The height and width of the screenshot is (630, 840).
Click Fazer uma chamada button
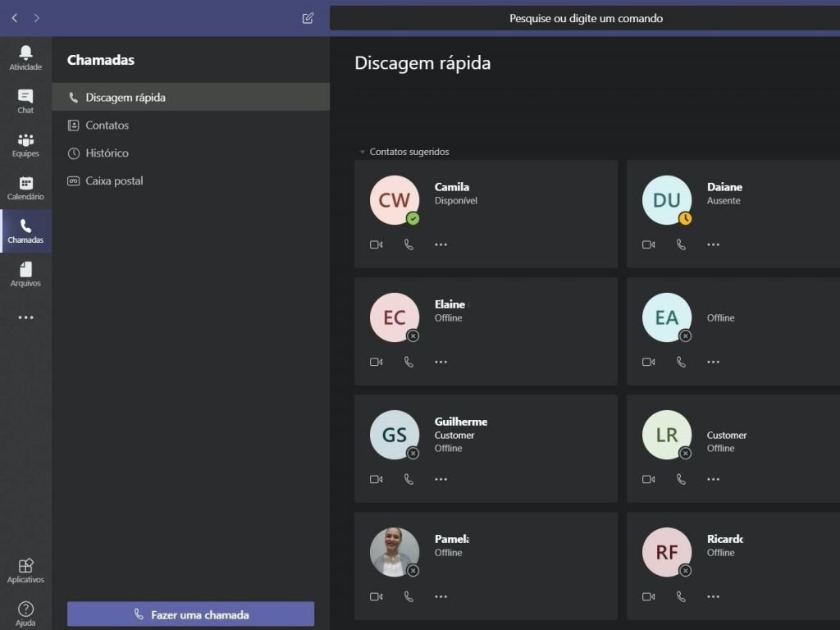[190, 614]
